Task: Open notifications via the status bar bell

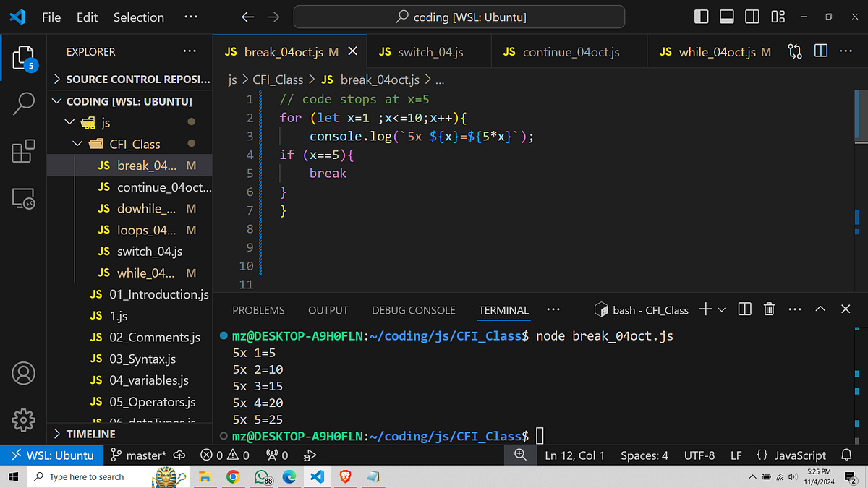Action: coord(846,455)
